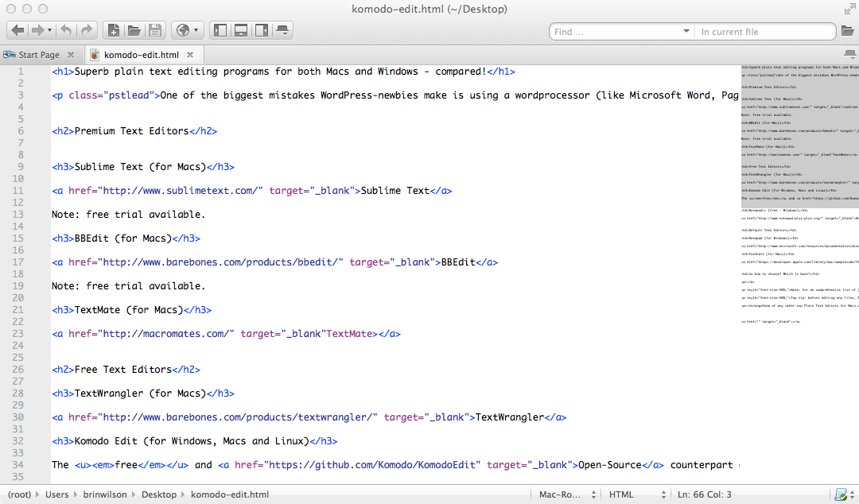Toggle the left pane visibility
The image size is (859, 504).
tap(220, 30)
